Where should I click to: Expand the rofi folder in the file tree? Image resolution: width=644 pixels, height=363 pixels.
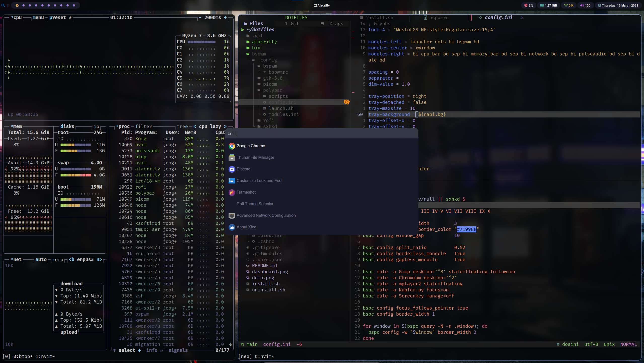pos(269,120)
